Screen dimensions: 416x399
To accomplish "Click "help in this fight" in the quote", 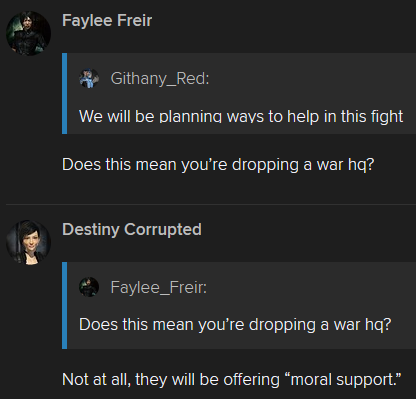I will (345, 117).
